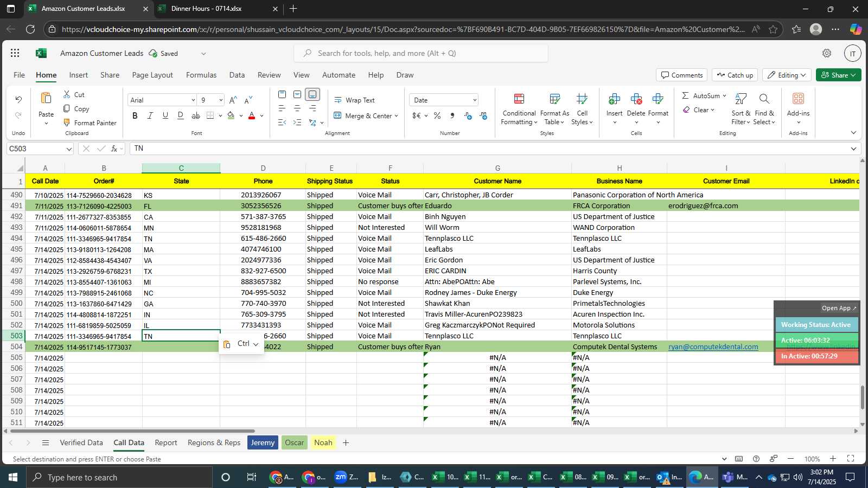Open the Data ribbon tab

click(237, 75)
